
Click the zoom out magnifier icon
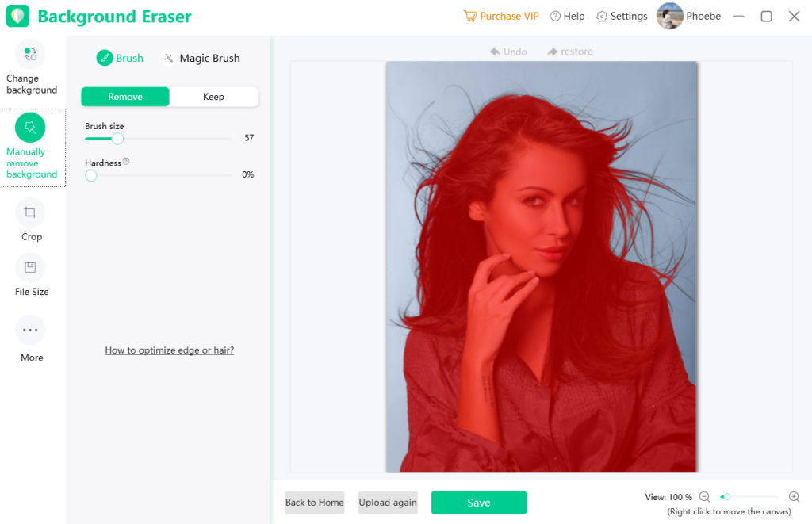tap(704, 497)
